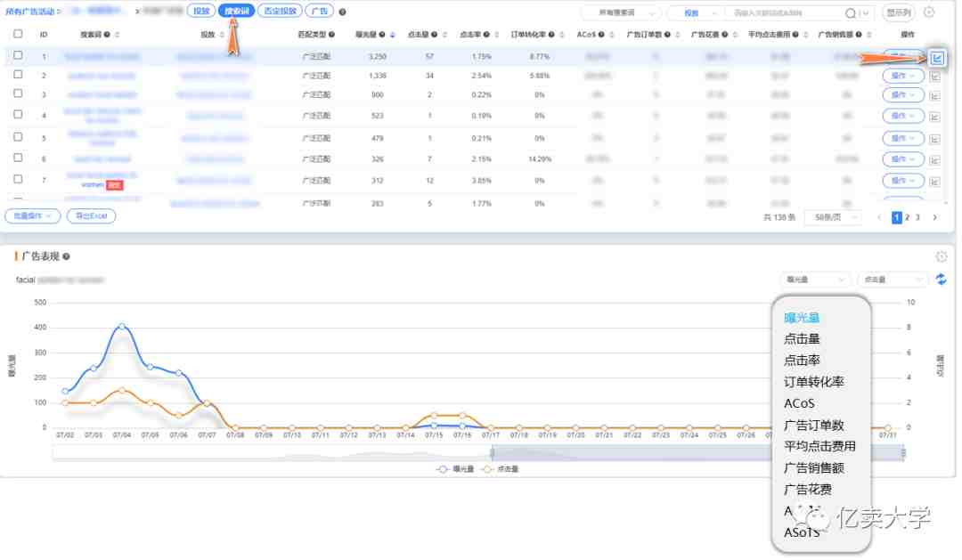The width and height of the screenshot is (962, 560).
Task: Click the help icon next to 广告表现
Action: tap(66, 256)
